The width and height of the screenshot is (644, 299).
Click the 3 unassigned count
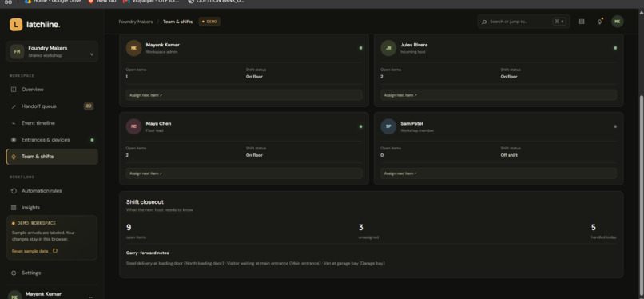click(361, 228)
